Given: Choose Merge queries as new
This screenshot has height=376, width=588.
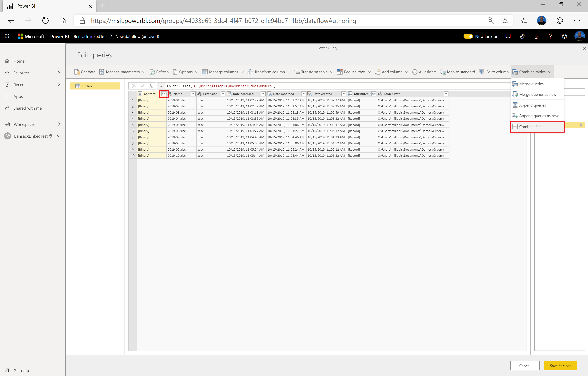Looking at the screenshot, I should click(x=537, y=94).
